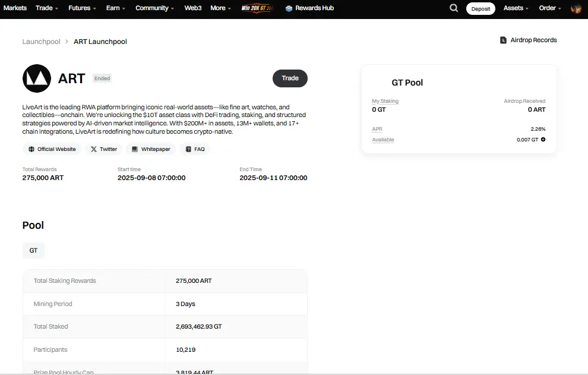Click the 275,000 ART total rewards value
588x375 pixels.
pos(43,178)
